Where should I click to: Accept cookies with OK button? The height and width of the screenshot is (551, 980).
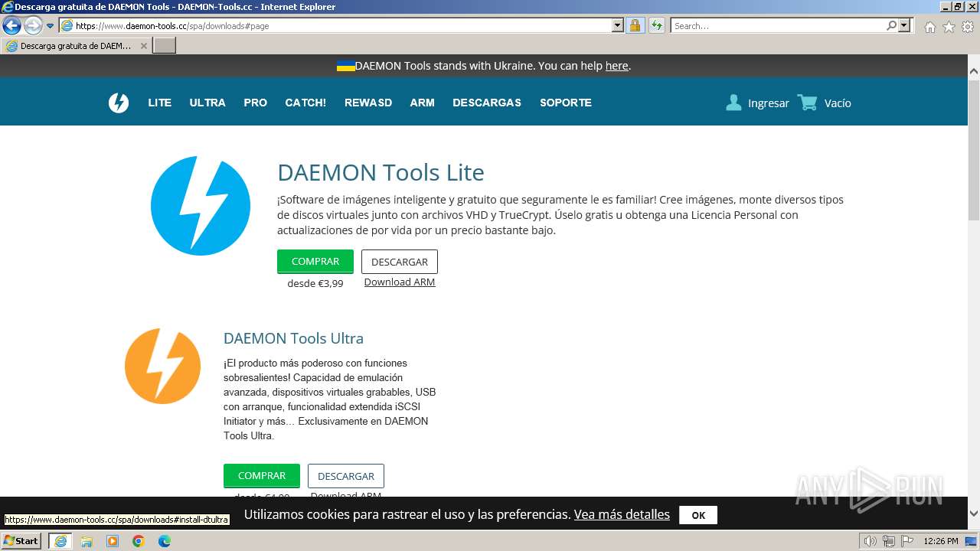698,515
